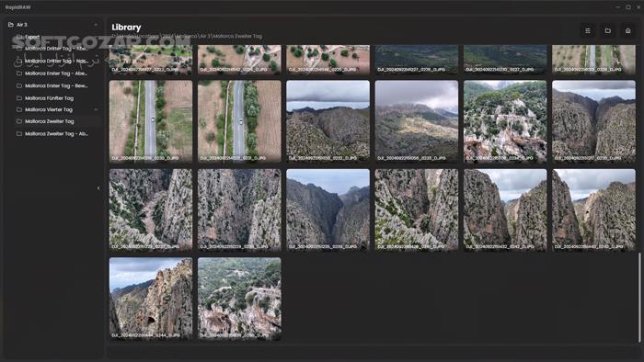The image size is (644, 362).
Task: Select Mallorca Zweiter Tag - Ab.. folder
Action: [57, 133]
